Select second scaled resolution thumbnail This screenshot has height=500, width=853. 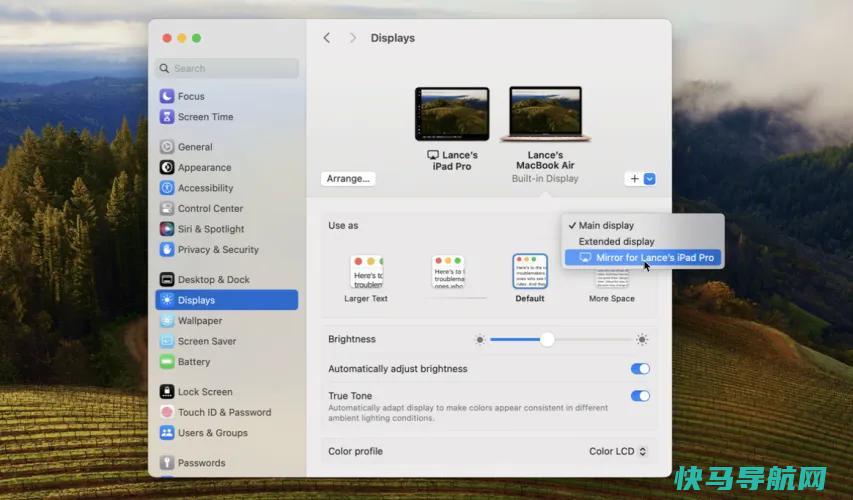click(x=449, y=272)
